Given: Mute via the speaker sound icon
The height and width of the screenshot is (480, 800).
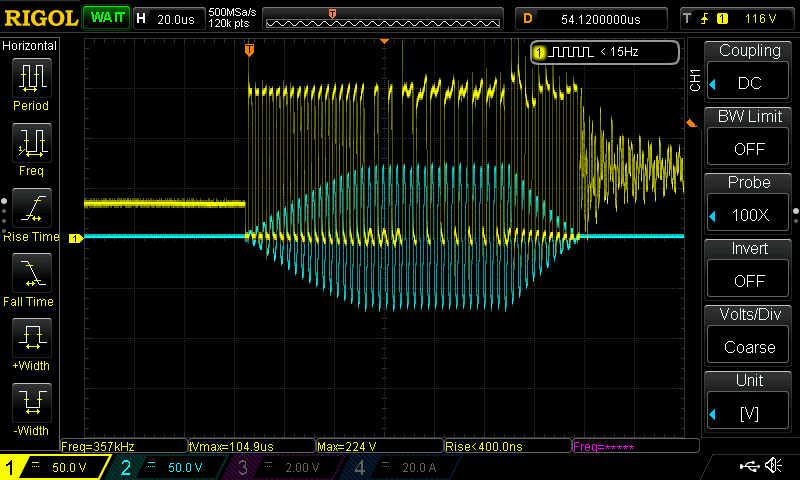Looking at the screenshot, I should 773,466.
